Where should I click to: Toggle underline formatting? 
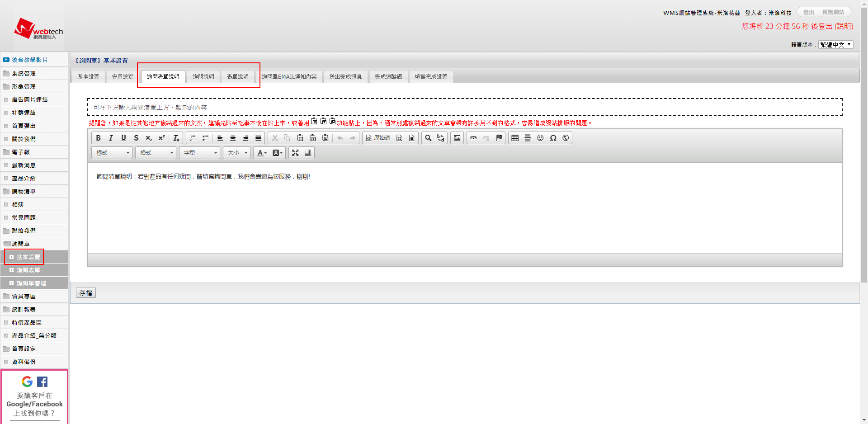pos(123,138)
